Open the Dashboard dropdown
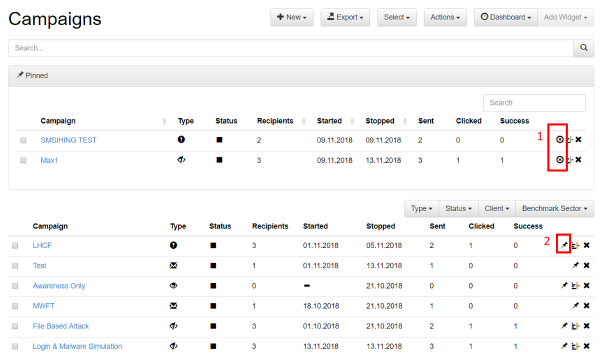The height and width of the screenshot is (360, 600). 506,17
